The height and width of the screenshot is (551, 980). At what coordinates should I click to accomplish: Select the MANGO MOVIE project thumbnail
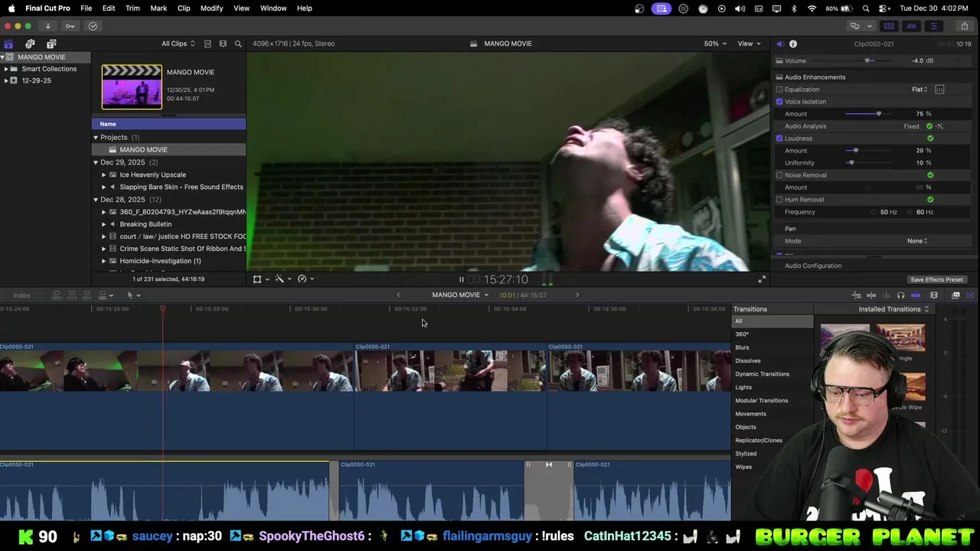pyautogui.click(x=132, y=86)
